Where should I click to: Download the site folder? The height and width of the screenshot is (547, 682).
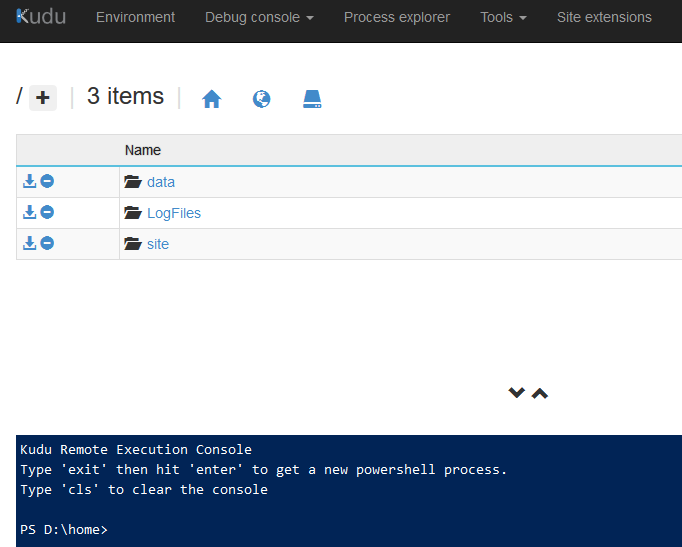(30, 243)
